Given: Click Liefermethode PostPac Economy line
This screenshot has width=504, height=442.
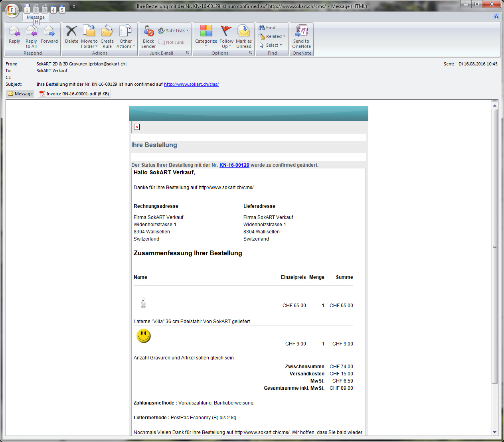Looking at the screenshot, I should tap(185, 418).
